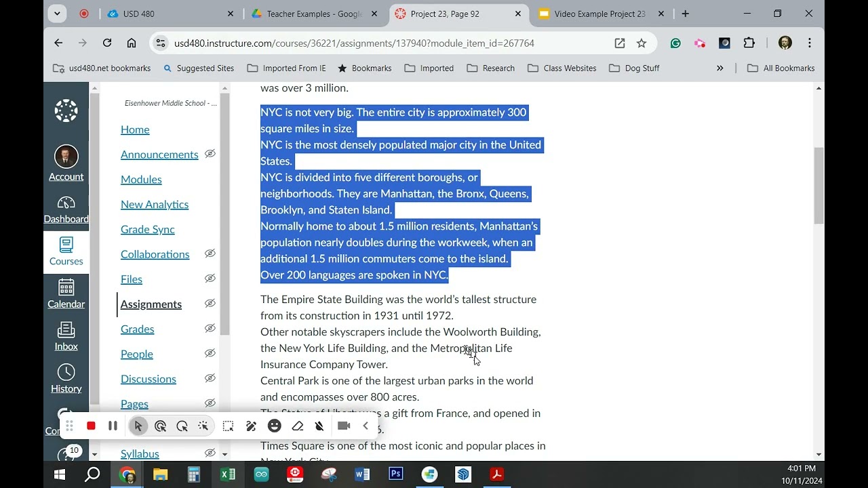Open the Home course link
Screen dimensions: 868x488
[135, 129]
